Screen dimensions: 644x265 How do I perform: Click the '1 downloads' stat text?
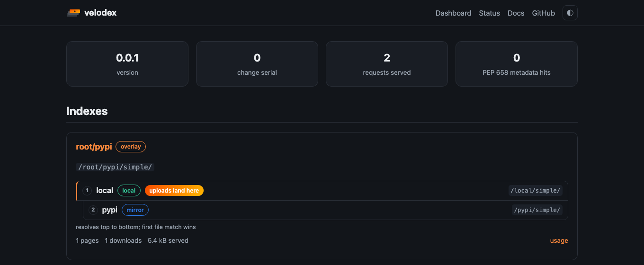(123, 240)
